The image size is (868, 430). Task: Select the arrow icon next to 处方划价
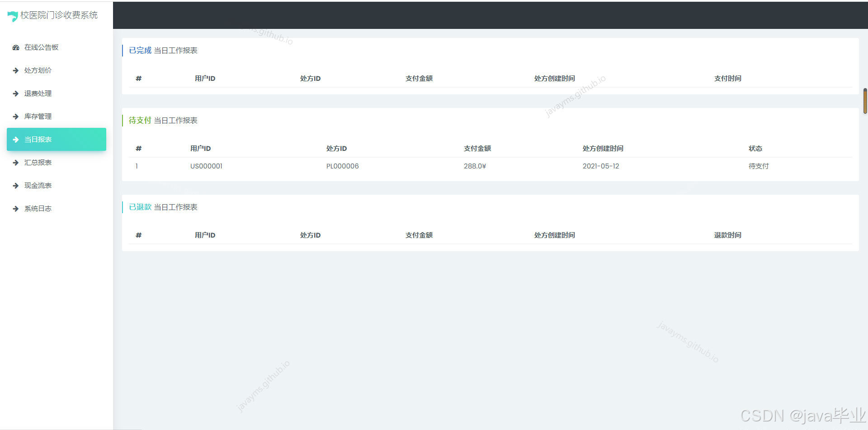click(15, 70)
